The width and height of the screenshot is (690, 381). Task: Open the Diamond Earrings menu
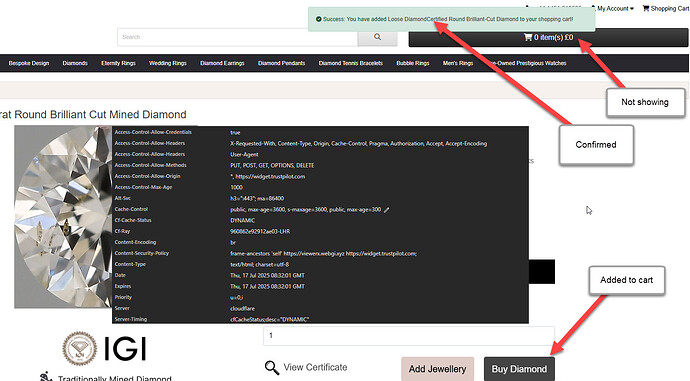222,63
